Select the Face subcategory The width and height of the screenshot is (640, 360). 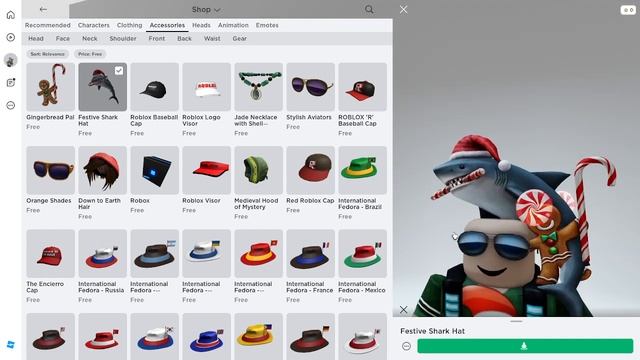coord(62,38)
